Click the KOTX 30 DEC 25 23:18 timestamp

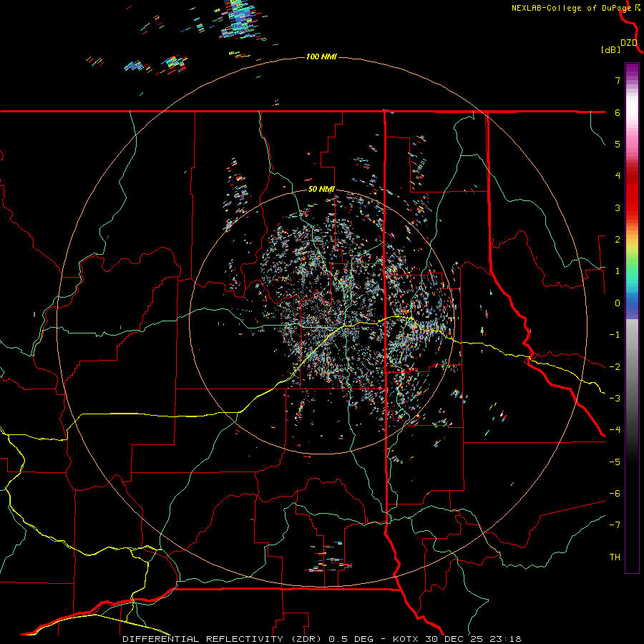coord(457,639)
